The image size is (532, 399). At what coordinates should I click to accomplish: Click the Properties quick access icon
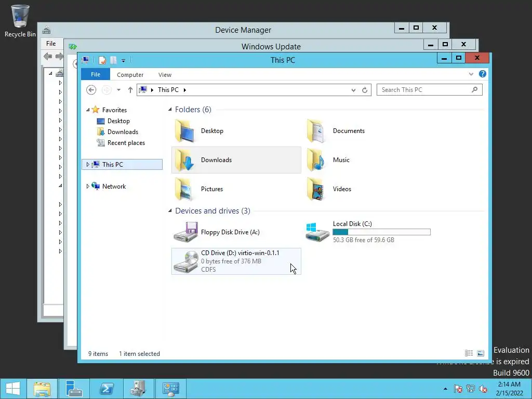pos(102,60)
